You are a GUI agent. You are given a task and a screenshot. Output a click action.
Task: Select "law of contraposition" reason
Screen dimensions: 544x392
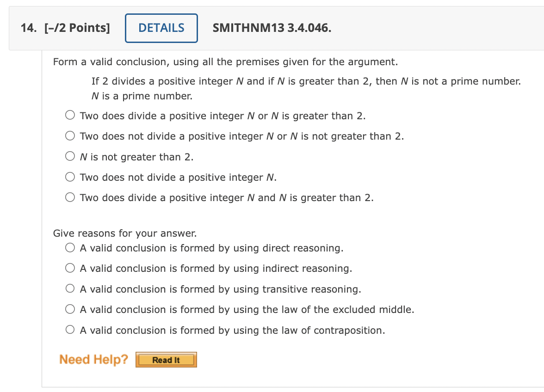(x=70, y=330)
